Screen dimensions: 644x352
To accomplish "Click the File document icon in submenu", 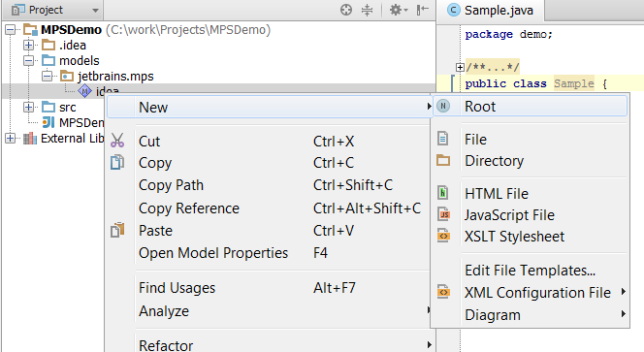I will (x=442, y=139).
